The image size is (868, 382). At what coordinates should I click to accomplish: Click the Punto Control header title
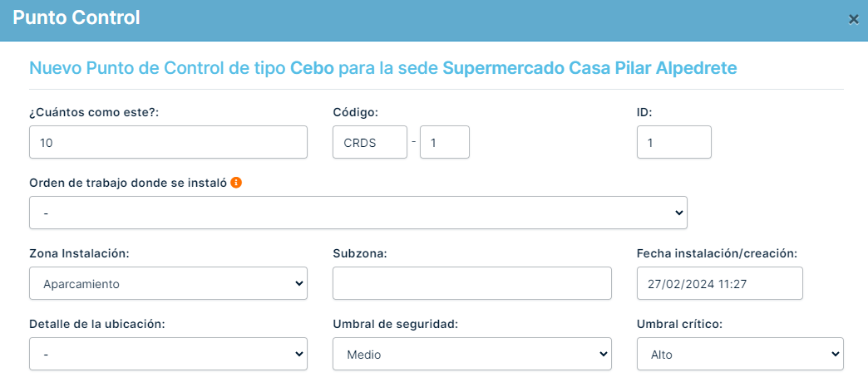(x=76, y=17)
